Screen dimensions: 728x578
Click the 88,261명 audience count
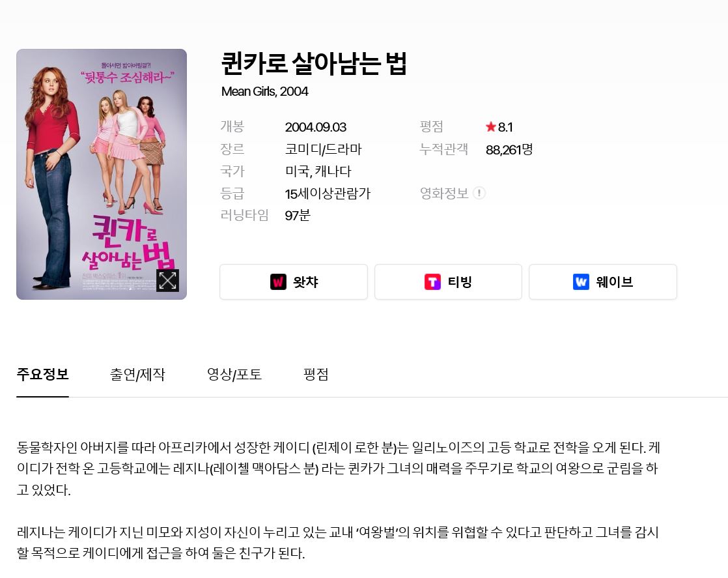[x=509, y=150]
